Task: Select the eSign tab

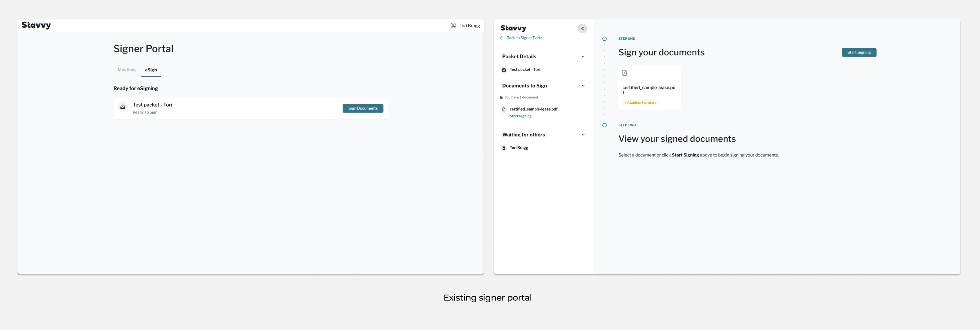Action: coord(151,70)
